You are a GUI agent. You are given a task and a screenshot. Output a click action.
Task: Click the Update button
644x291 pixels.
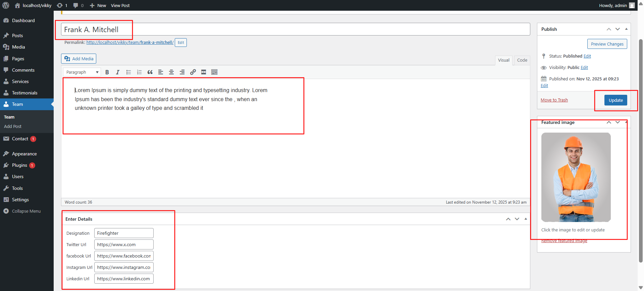[x=615, y=100]
